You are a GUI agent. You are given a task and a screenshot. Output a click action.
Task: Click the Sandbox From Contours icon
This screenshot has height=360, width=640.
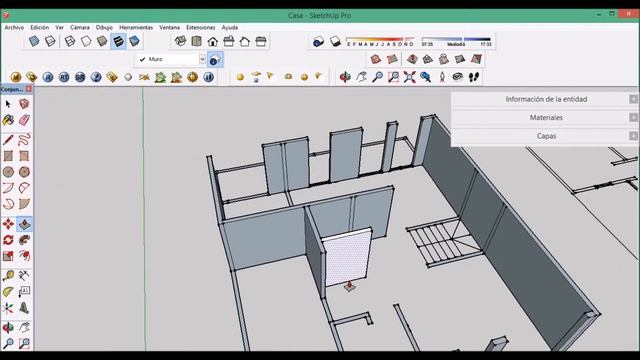pos(376,59)
